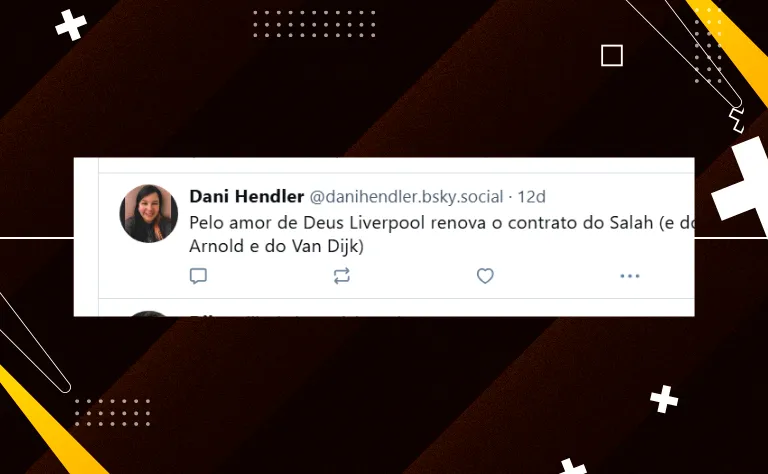Viewport: 768px width, 474px height.
Task: Click the white square outline at top right
Action: pos(612,55)
